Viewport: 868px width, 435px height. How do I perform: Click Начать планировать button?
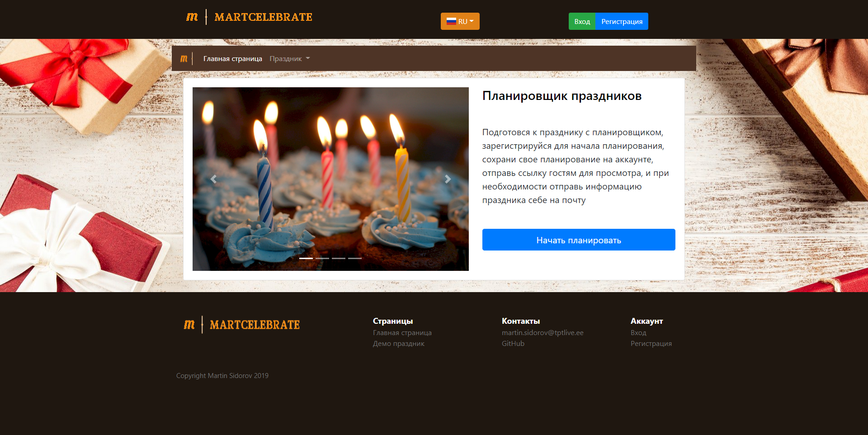tap(579, 240)
